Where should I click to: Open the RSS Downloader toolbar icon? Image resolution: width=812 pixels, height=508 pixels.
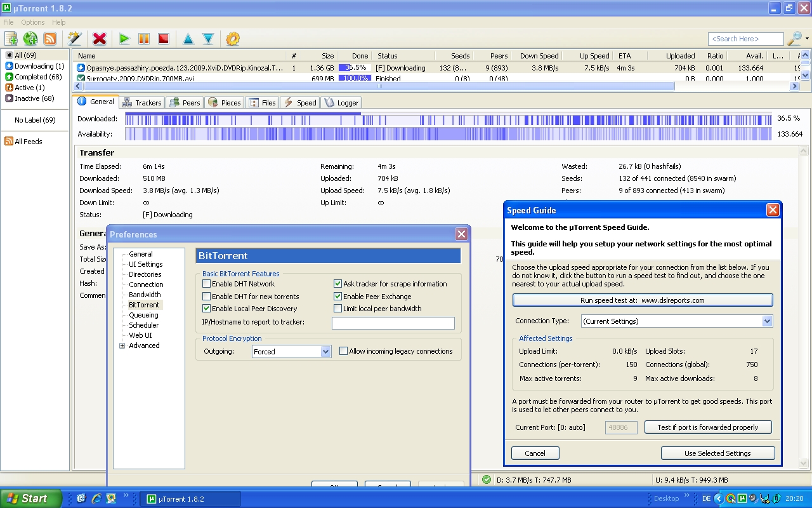50,39
